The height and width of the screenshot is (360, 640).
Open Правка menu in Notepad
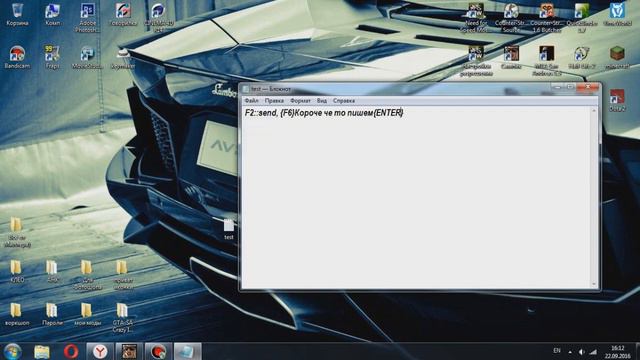[x=274, y=100]
